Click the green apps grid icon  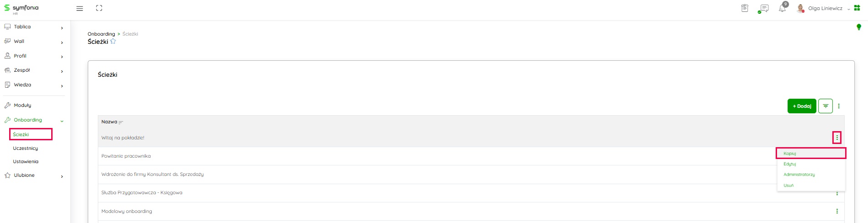coord(857,8)
